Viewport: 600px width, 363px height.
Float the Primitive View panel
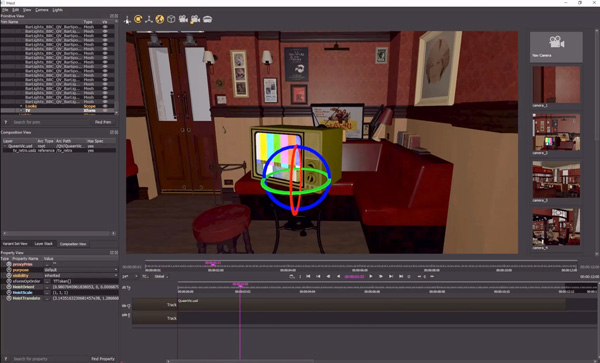click(112, 16)
